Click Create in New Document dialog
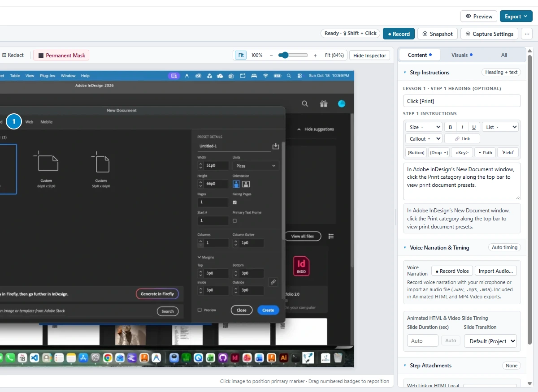Screen dimensions: 538x392 pyautogui.click(x=268, y=310)
